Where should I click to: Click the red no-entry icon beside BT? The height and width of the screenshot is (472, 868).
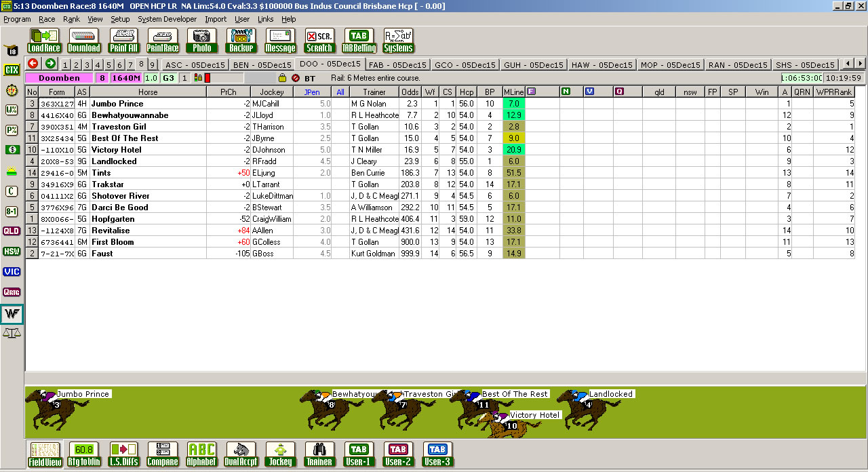[x=296, y=78]
